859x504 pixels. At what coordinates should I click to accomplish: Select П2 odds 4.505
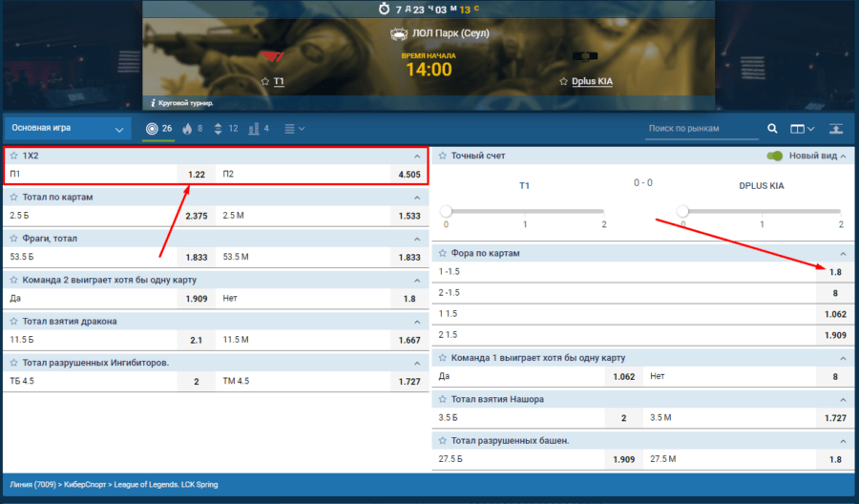point(409,175)
